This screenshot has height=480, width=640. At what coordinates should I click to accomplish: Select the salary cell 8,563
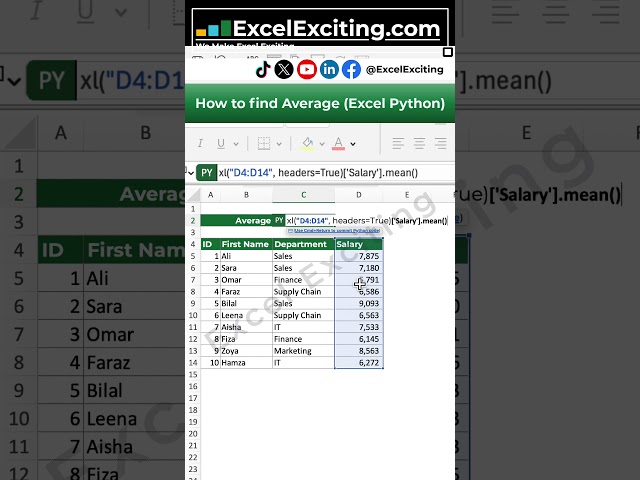click(x=359, y=351)
